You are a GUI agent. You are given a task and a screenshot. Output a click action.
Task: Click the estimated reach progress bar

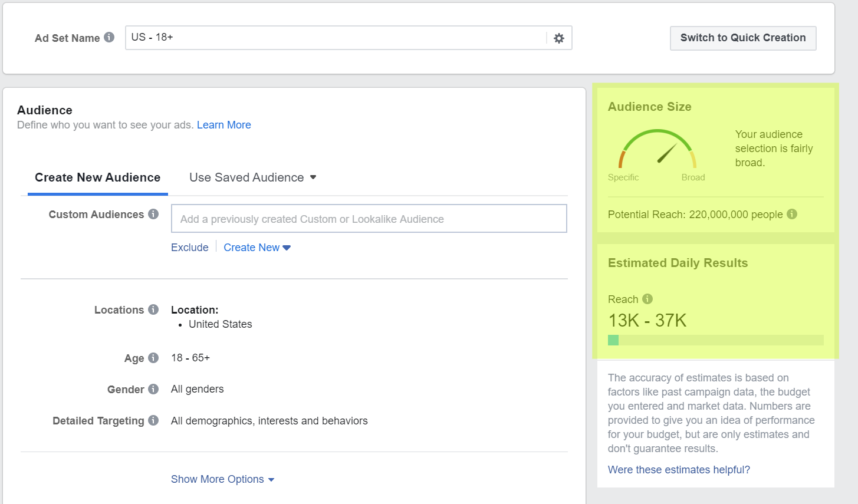[716, 340]
